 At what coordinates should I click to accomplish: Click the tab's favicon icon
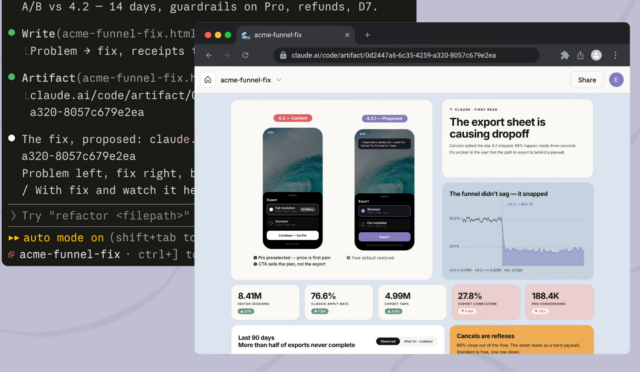click(x=246, y=35)
